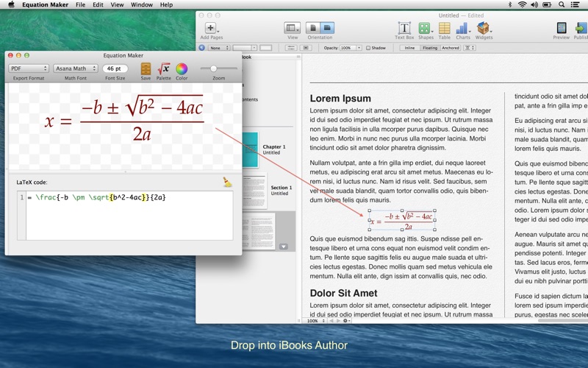Adjust the Equation Maker Zoom slider
This screenshot has width=588, height=368.
tap(213, 68)
